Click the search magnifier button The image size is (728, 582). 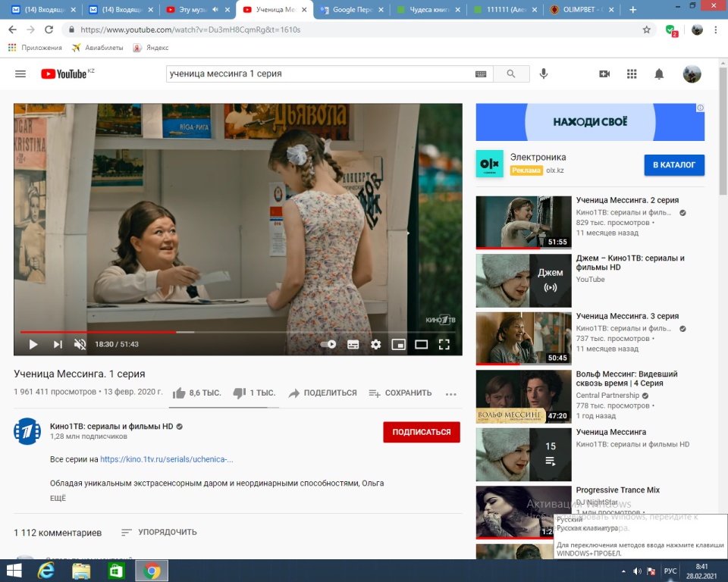coord(511,74)
